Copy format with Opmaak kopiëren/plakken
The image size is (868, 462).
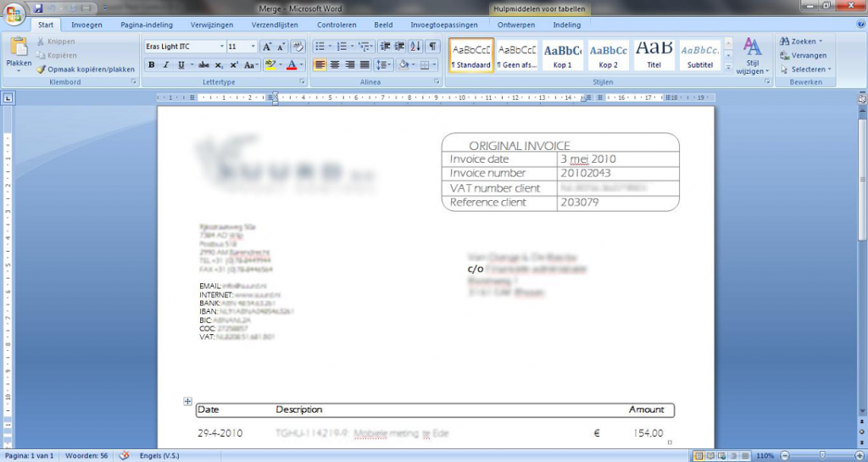point(86,70)
